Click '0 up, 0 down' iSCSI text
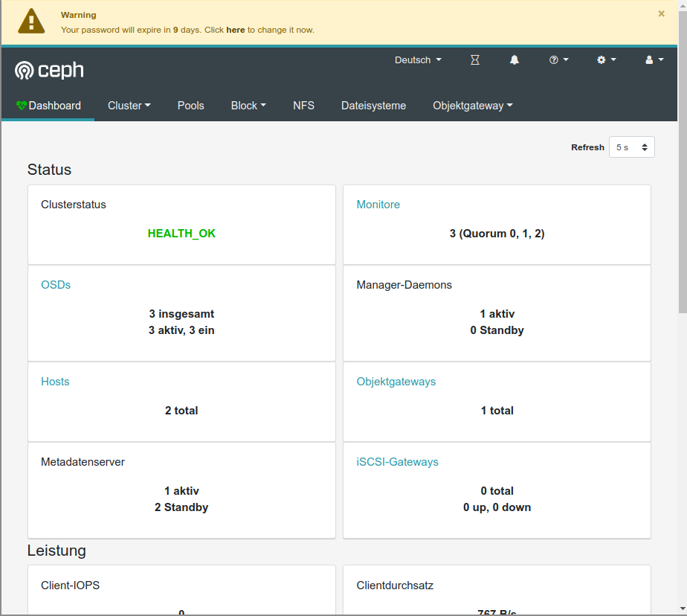The width and height of the screenshot is (687, 616). 497,507
